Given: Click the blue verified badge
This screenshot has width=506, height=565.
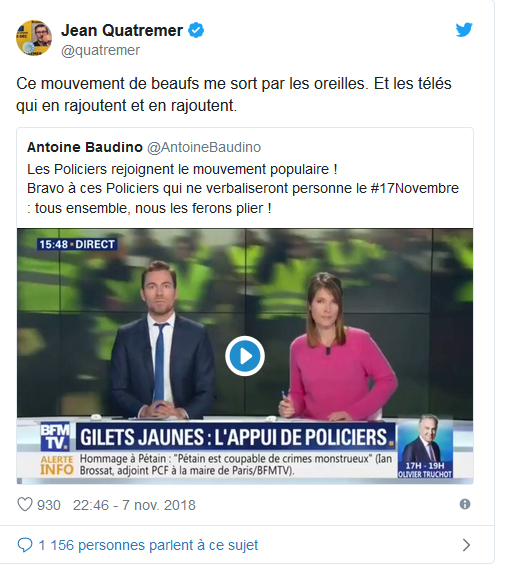Looking at the screenshot, I should (196, 30).
